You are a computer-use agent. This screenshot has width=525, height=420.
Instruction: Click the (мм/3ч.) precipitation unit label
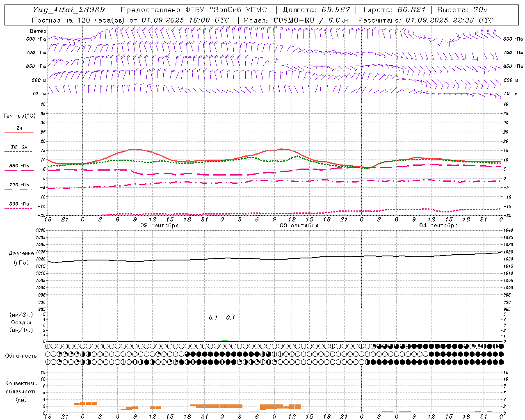[21, 315]
